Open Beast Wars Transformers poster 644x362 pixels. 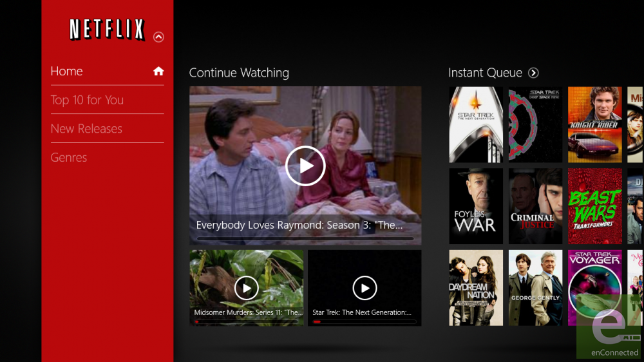(x=594, y=206)
